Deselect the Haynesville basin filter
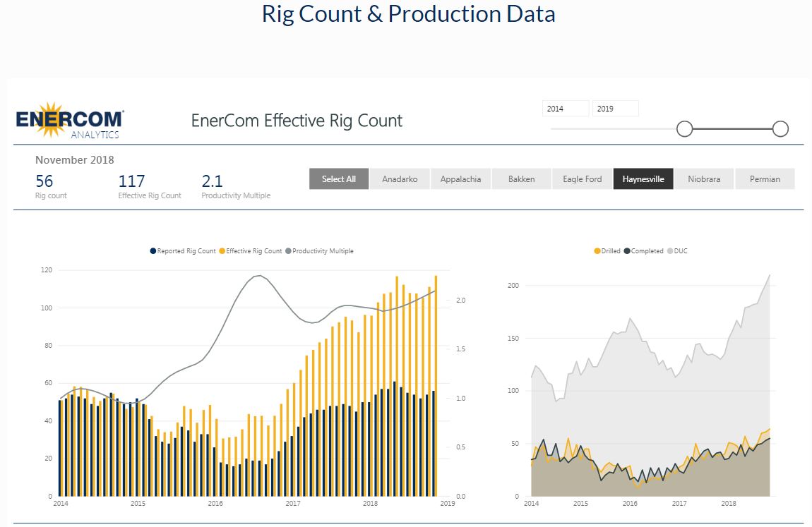Screen dimensions: 812x527 click(x=643, y=179)
